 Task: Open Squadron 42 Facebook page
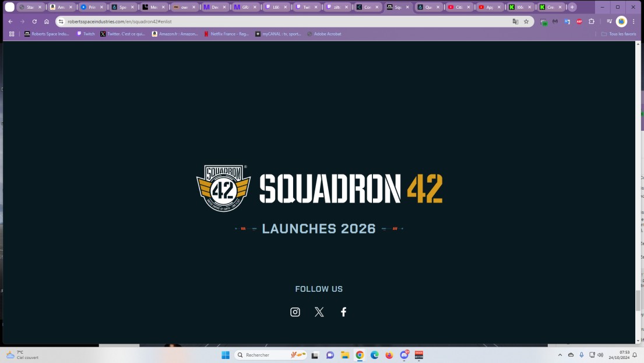coord(343,312)
